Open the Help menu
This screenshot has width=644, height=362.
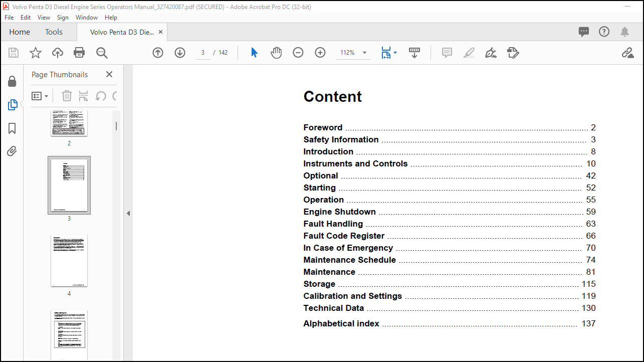(x=111, y=18)
